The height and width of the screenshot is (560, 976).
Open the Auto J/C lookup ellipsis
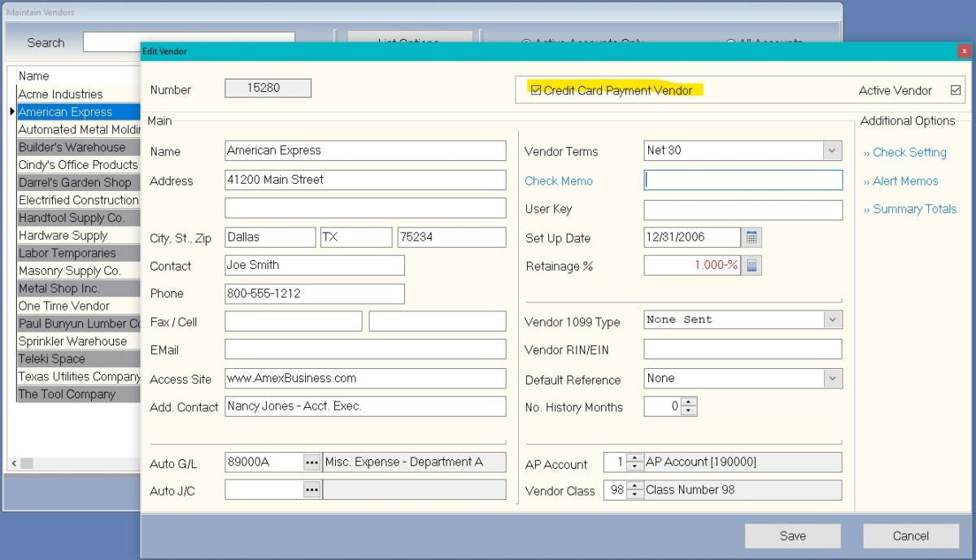click(x=312, y=489)
